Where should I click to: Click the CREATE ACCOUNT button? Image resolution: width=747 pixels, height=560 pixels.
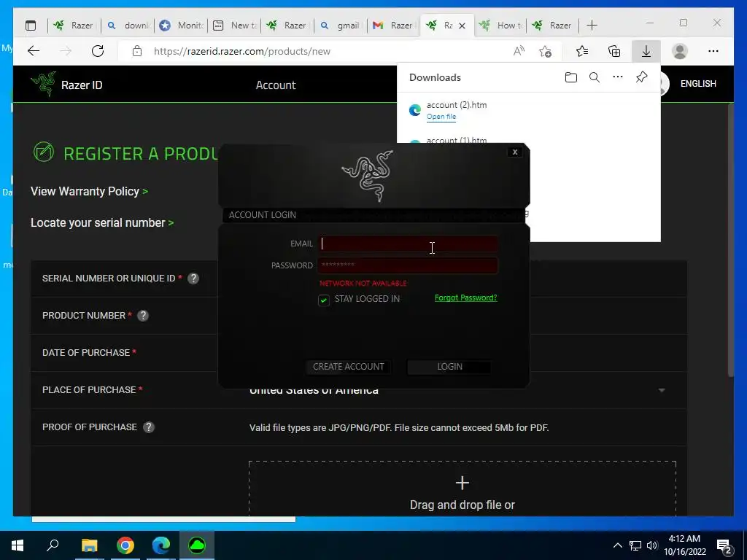[348, 367]
